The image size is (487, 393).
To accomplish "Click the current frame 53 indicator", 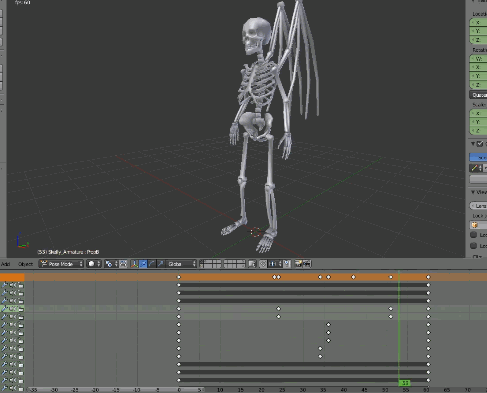I will tap(404, 383).
